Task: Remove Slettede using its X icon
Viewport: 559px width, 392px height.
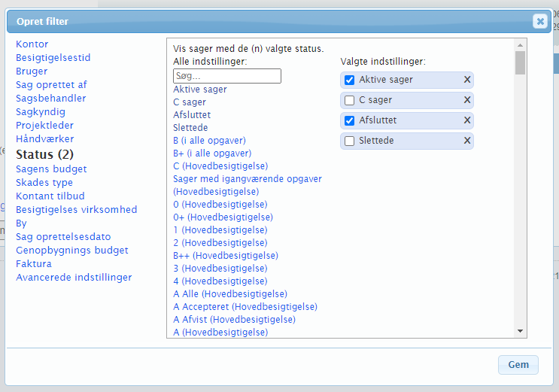Action: point(466,141)
